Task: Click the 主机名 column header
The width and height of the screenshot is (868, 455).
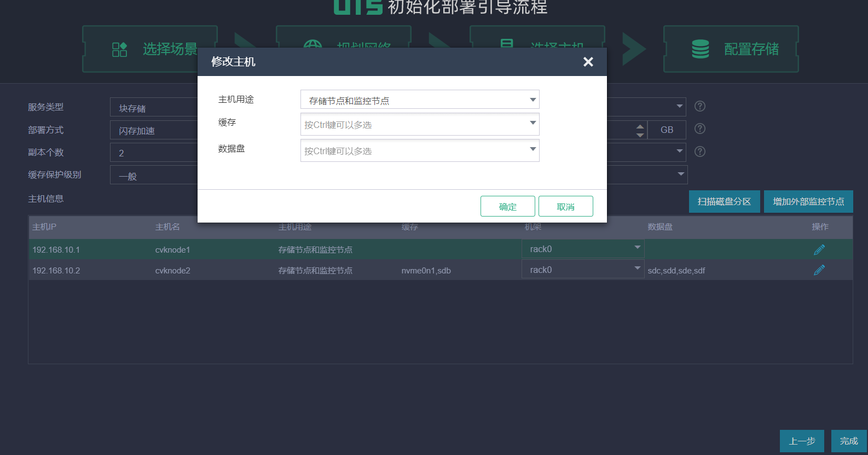Action: coord(167,227)
